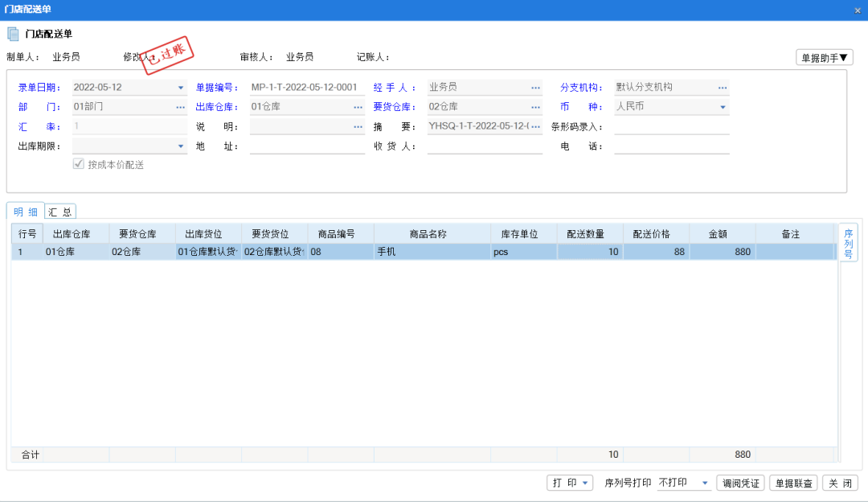Open the 说明 description lookup
This screenshot has width=868, height=502.
[358, 125]
